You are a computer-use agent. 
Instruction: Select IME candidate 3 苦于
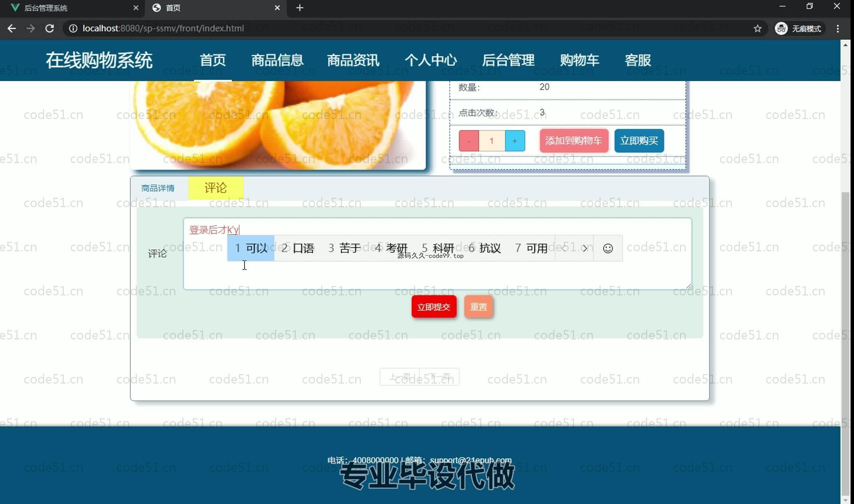tap(344, 248)
